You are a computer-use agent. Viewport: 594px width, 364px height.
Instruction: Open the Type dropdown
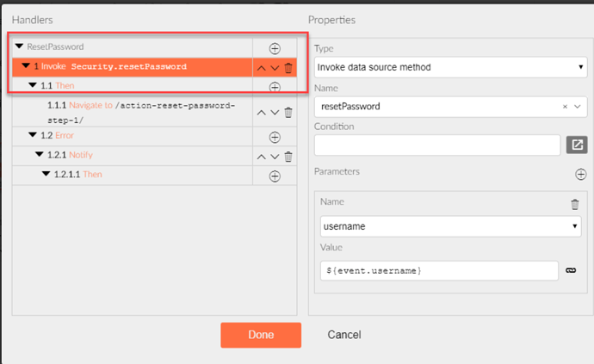pos(450,67)
